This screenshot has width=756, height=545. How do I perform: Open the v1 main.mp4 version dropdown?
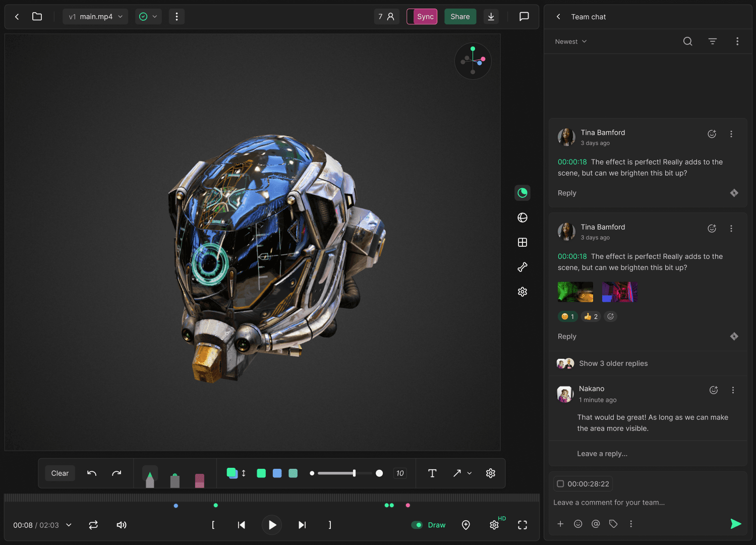95,17
